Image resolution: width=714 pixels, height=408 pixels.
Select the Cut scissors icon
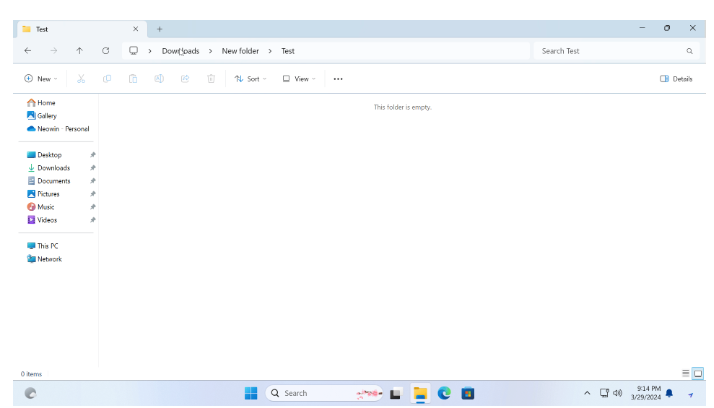click(x=81, y=79)
